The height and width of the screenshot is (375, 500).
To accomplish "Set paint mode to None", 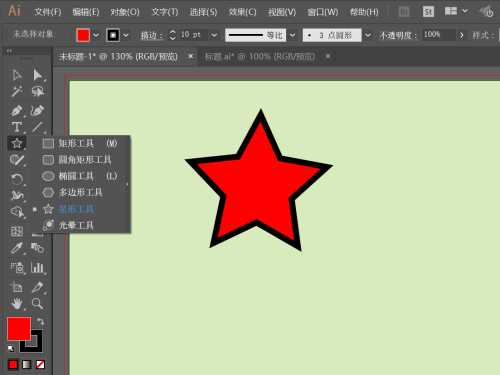I will [40, 364].
